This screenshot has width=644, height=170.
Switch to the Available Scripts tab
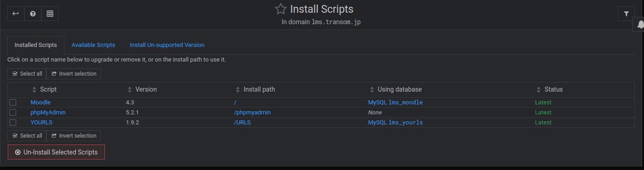93,45
